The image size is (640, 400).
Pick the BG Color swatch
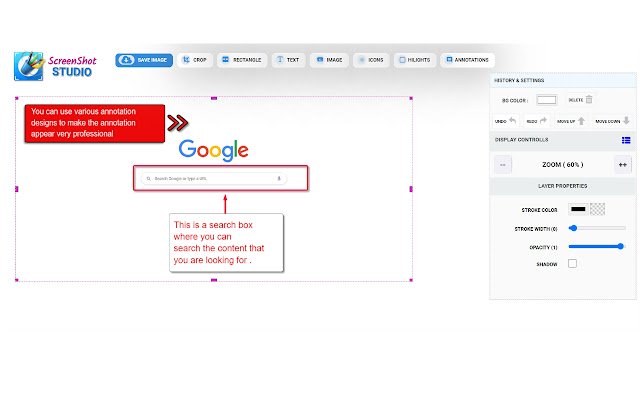547,100
